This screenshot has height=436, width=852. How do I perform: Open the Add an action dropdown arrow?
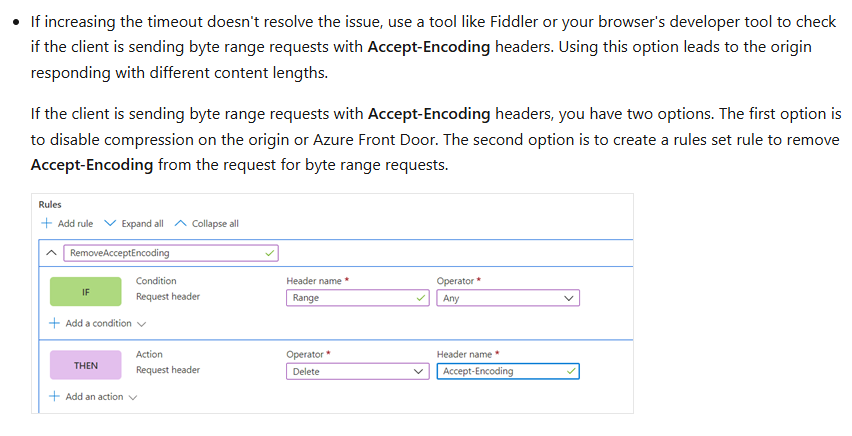pos(133,397)
